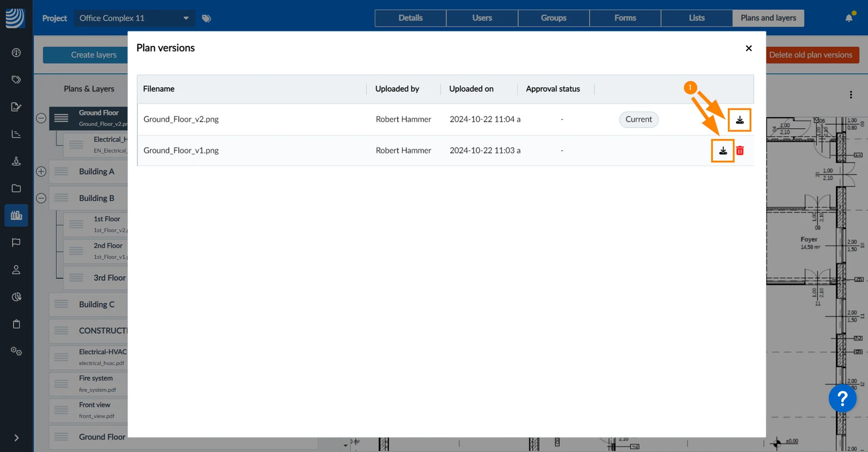Image resolution: width=868 pixels, height=452 pixels.
Task: Open the notifications bell
Action: (x=849, y=18)
